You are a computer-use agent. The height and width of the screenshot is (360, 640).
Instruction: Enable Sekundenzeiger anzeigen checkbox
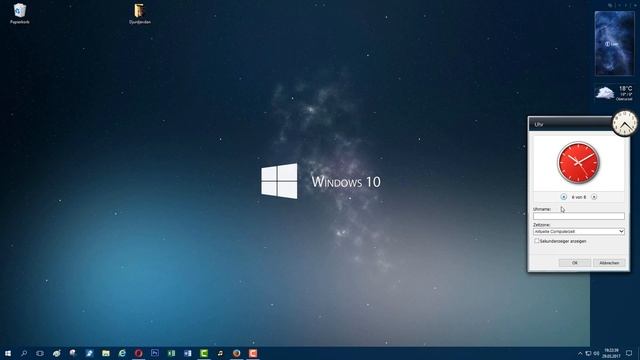tap(537, 241)
